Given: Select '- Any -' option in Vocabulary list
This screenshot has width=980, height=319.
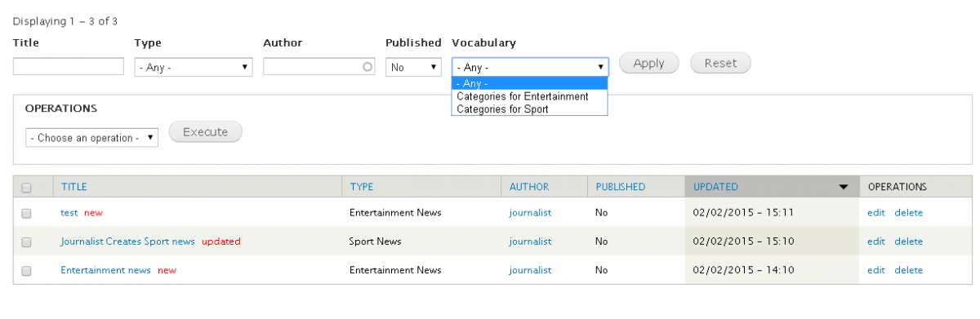Looking at the screenshot, I should (530, 83).
